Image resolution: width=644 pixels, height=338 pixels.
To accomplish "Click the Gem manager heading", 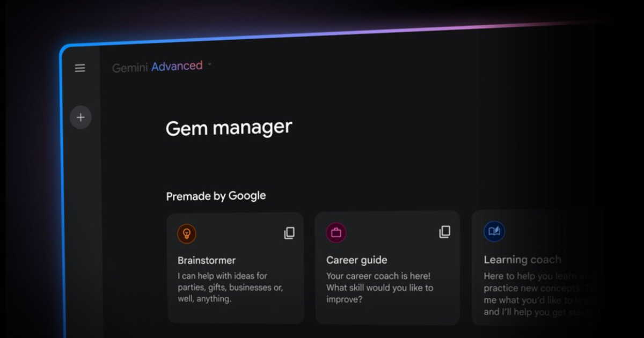I will point(229,128).
